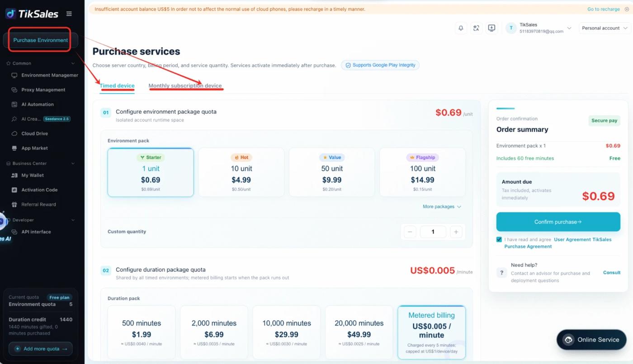Toggle the user agreement checkbox

click(x=499, y=240)
